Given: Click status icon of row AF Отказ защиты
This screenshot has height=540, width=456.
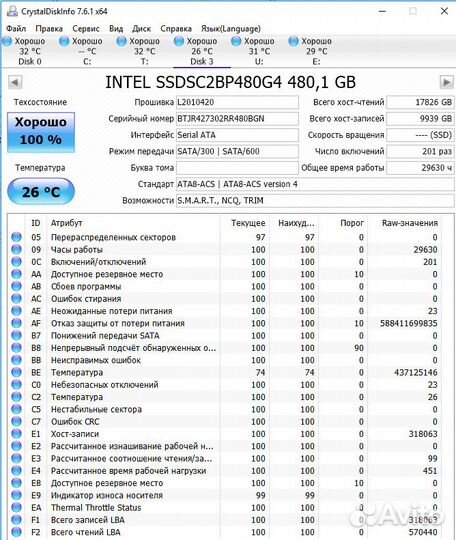Looking at the screenshot, I should point(16,323).
